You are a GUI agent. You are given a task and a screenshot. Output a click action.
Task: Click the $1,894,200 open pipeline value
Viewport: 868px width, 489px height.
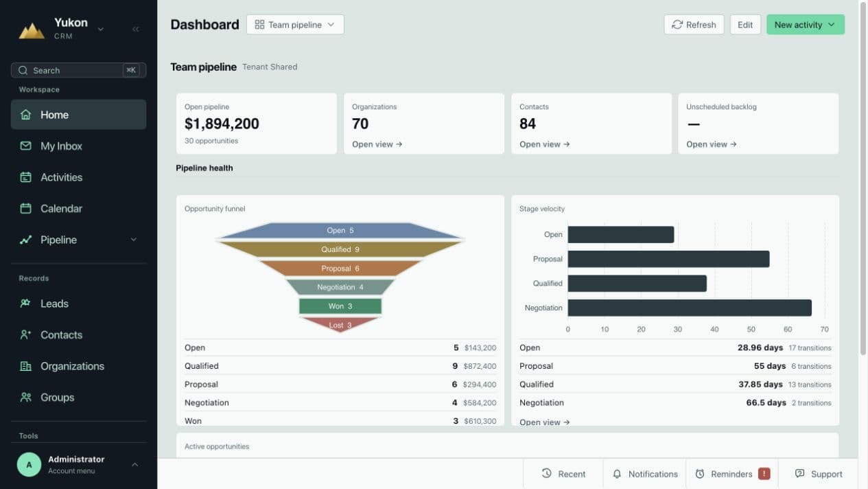tap(222, 124)
